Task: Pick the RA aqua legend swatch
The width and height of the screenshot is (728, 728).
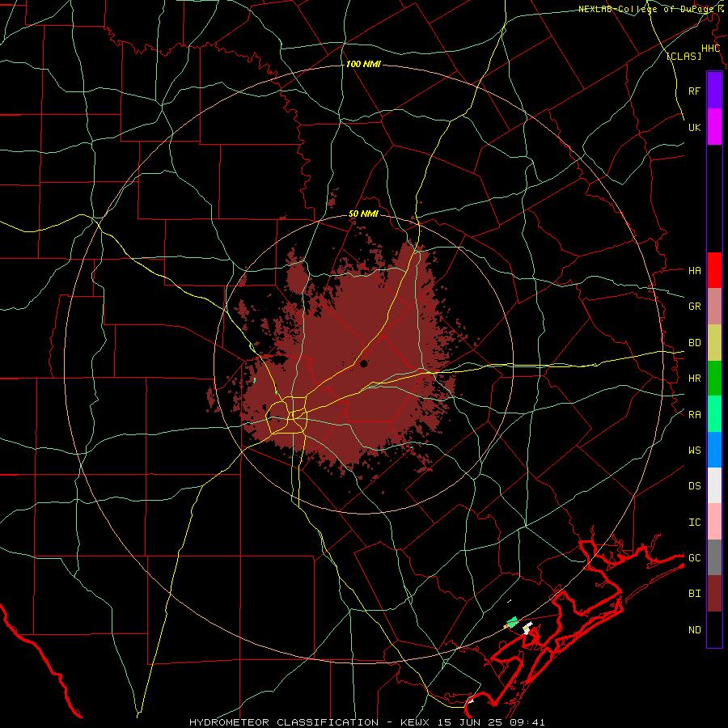Action: pyautogui.click(x=714, y=414)
